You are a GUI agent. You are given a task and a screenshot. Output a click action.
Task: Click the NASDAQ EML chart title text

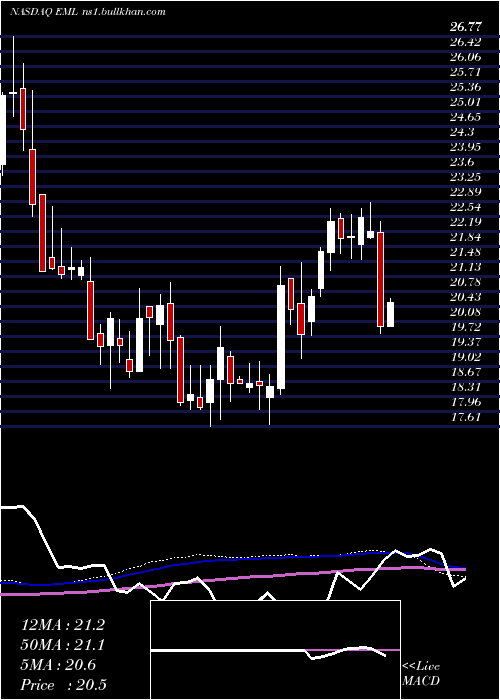[88, 12]
